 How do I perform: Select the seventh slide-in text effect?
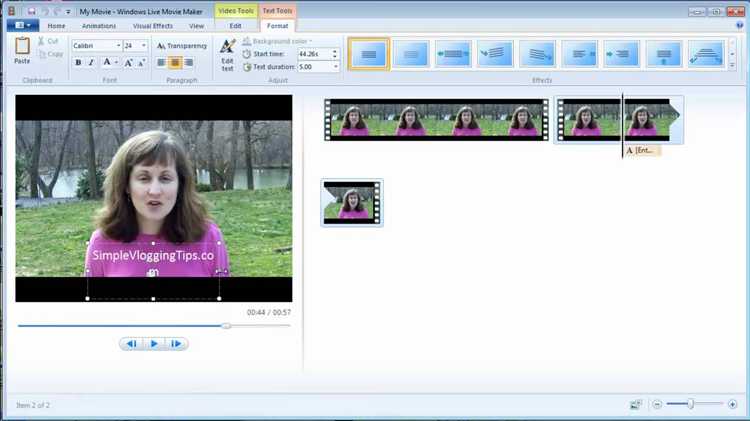click(x=621, y=54)
